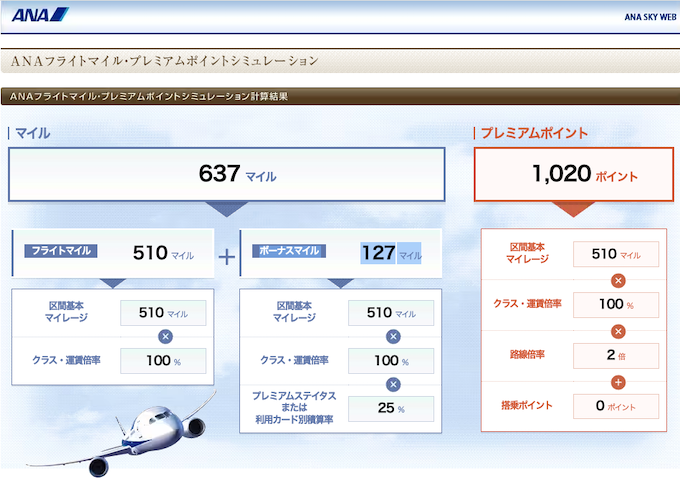Click the 0 ポイント boarding points field
Screen dimensions: 680x482
click(617, 406)
